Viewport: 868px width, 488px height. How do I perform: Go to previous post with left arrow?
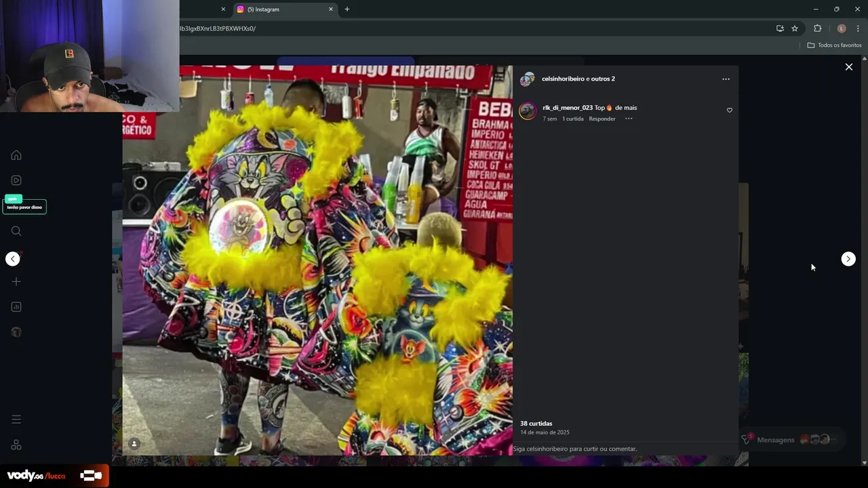[13, 259]
